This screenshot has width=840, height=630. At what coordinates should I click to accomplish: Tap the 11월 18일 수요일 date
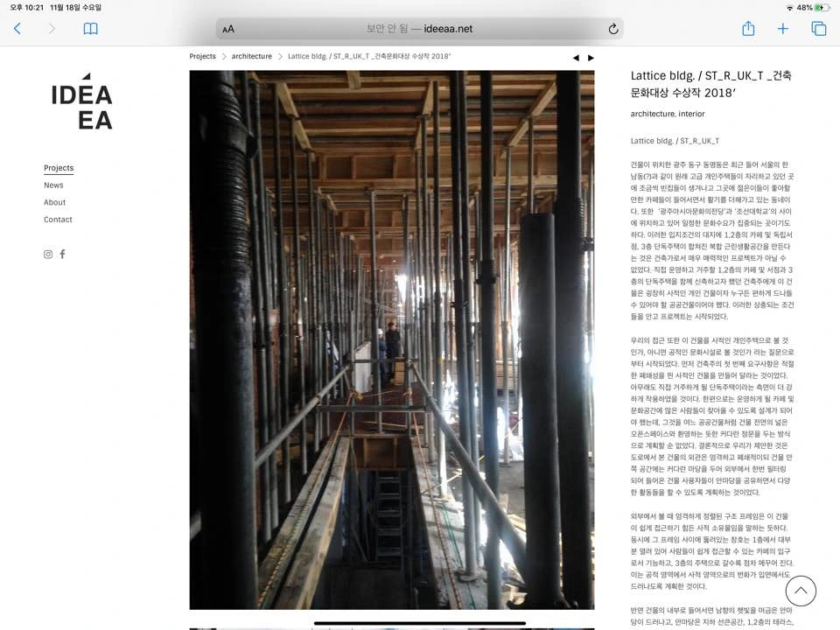click(75, 8)
